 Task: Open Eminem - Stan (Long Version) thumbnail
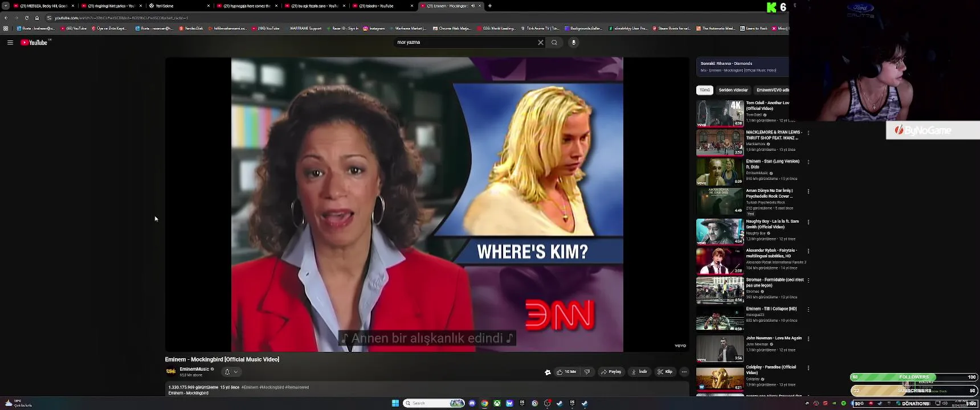click(720, 171)
